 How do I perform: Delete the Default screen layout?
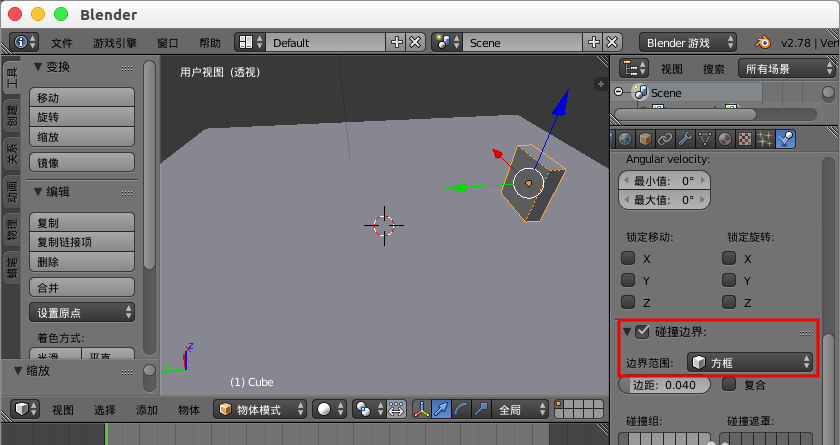pyautogui.click(x=415, y=42)
